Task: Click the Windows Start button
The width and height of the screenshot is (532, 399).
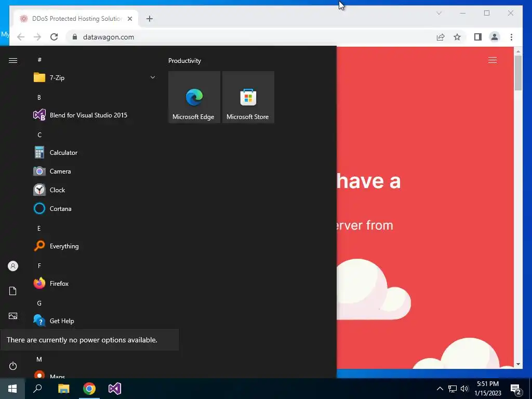Action: 12,389
